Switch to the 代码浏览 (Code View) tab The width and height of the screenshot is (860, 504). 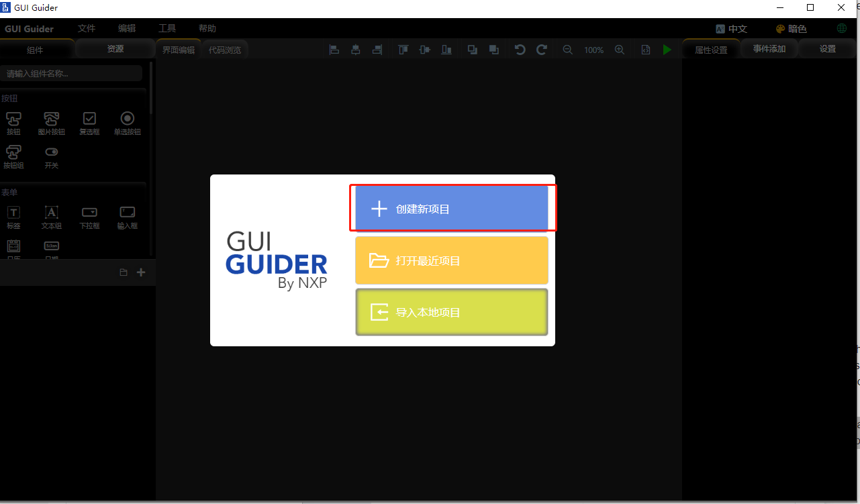pyautogui.click(x=225, y=48)
